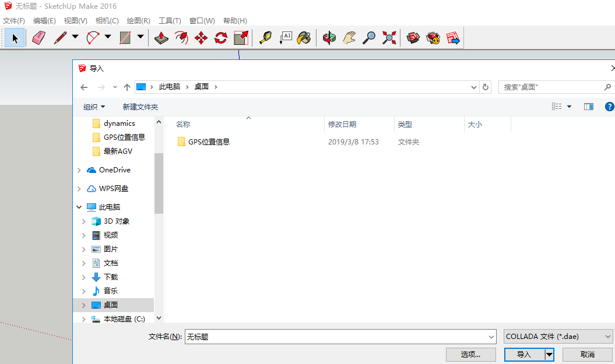This screenshot has width=615, height=364.
Task: Open the 编辑(E) menu
Action: tap(44, 21)
